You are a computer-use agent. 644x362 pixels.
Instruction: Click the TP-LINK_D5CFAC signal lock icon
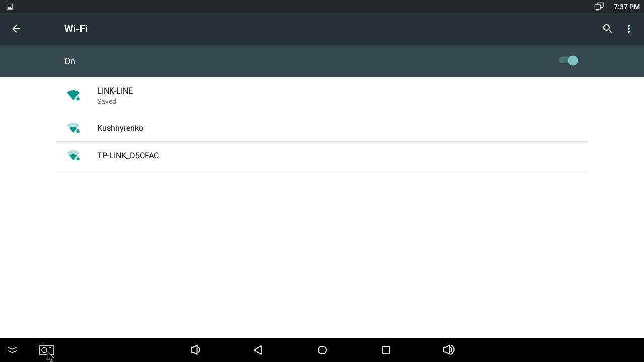(x=73, y=155)
